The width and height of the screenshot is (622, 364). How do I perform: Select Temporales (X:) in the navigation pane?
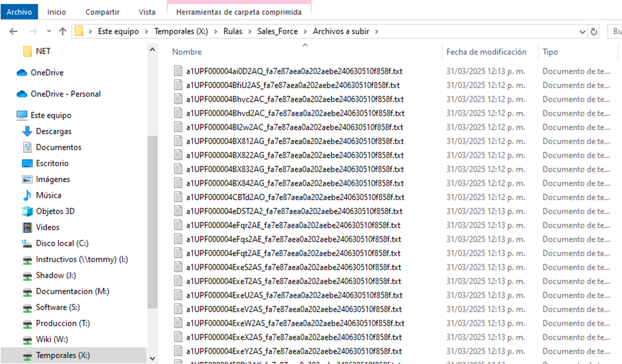click(x=73, y=355)
